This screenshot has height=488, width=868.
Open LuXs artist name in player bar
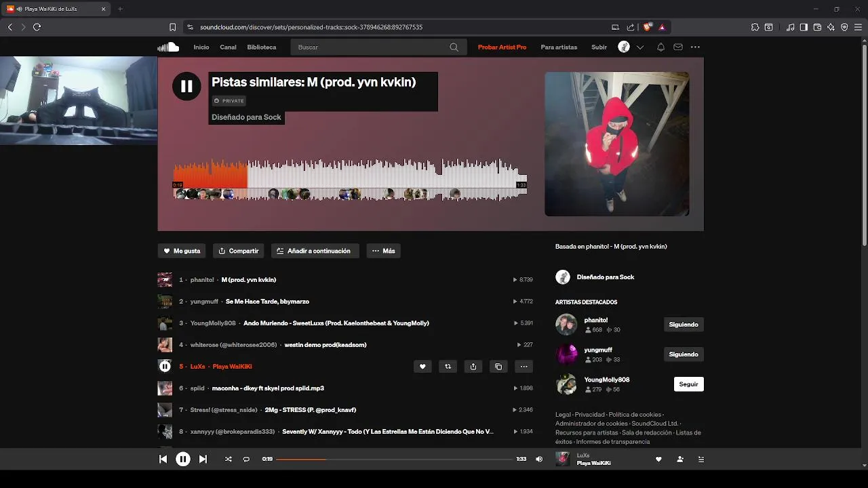point(583,455)
